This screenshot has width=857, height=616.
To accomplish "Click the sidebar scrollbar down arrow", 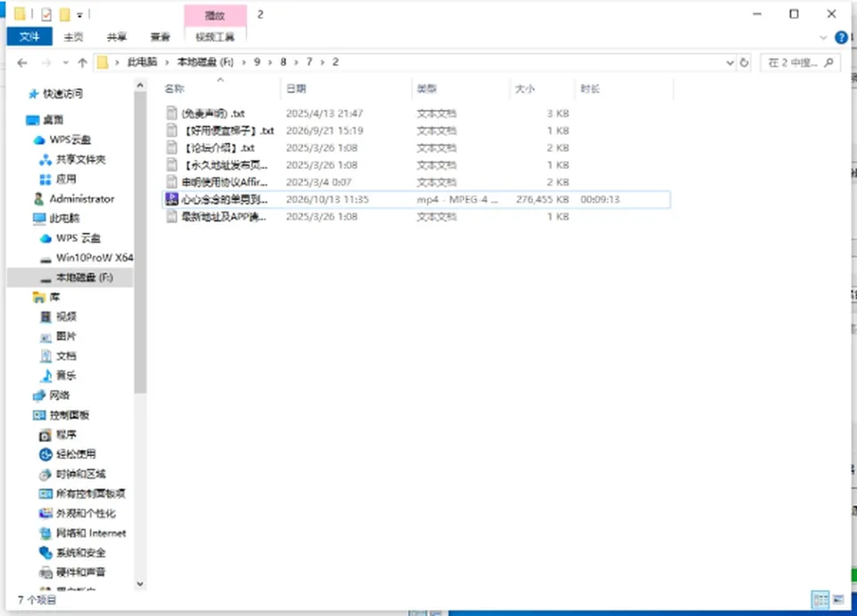I will [140, 584].
